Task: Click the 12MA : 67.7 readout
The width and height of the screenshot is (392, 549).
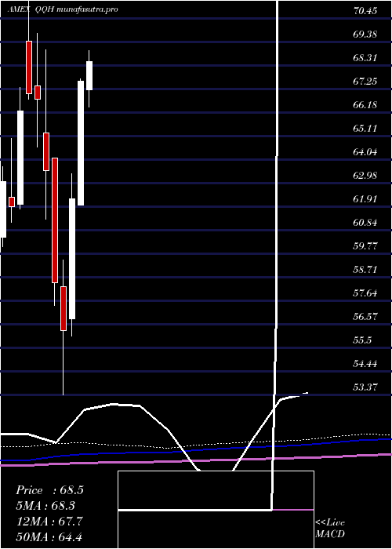Action: tap(49, 521)
